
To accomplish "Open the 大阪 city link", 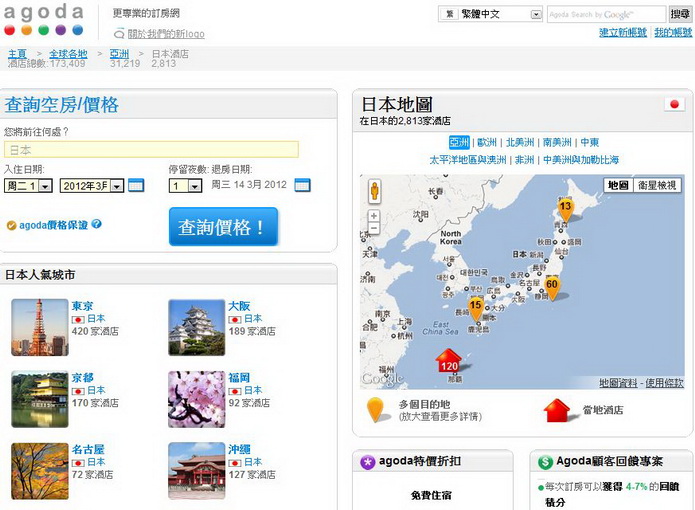I will [239, 306].
